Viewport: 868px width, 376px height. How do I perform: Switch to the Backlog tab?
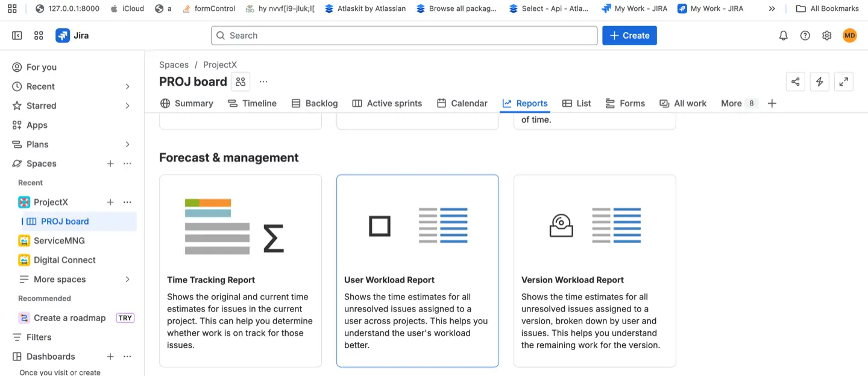pos(314,103)
